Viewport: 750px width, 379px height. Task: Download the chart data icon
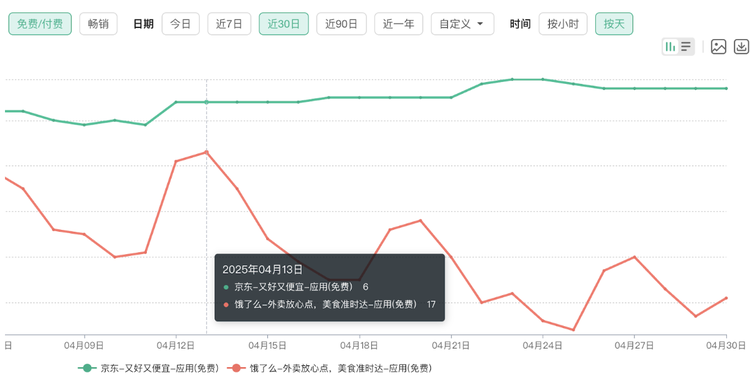[741, 47]
